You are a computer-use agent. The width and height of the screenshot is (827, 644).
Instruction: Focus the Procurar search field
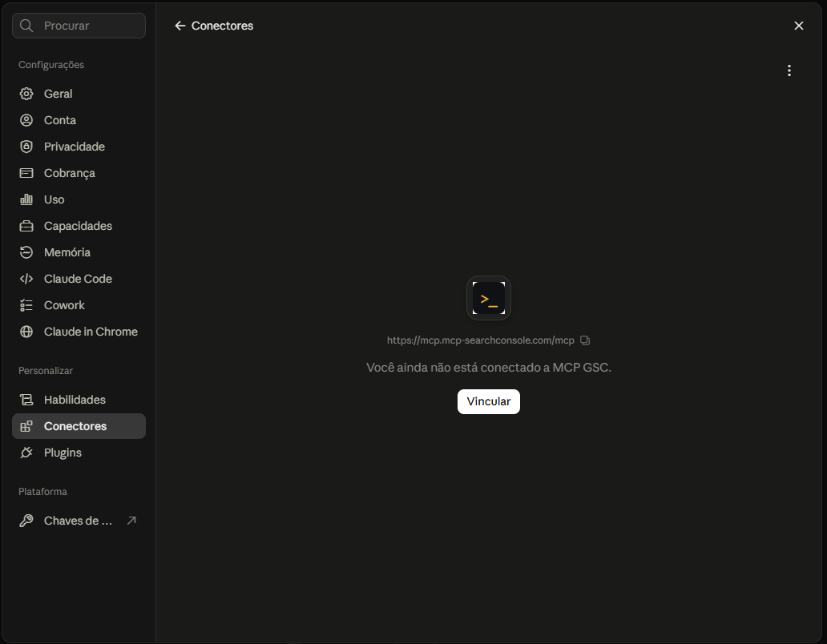coord(79,26)
